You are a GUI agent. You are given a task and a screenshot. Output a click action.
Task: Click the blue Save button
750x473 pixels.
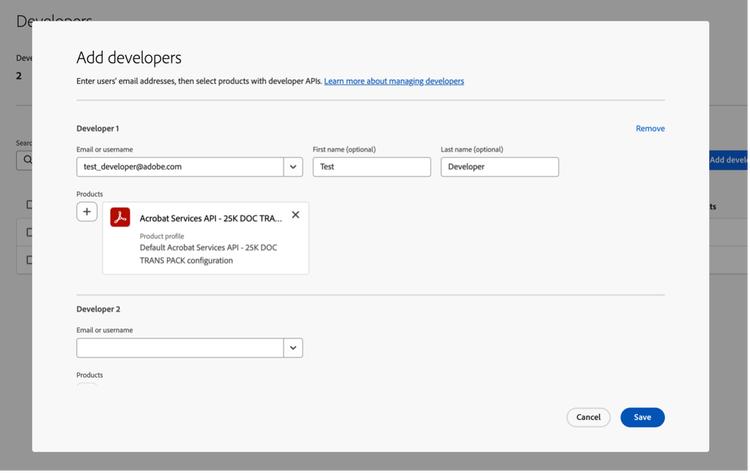(643, 418)
